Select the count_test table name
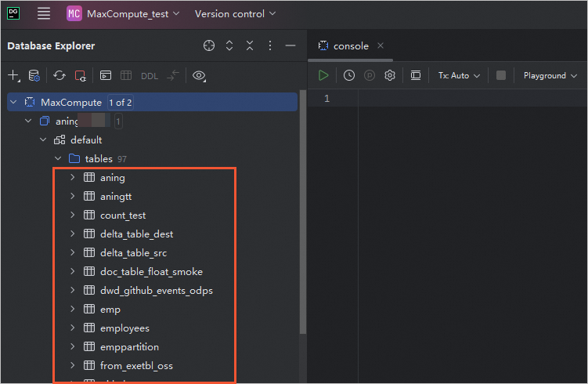 (123, 216)
